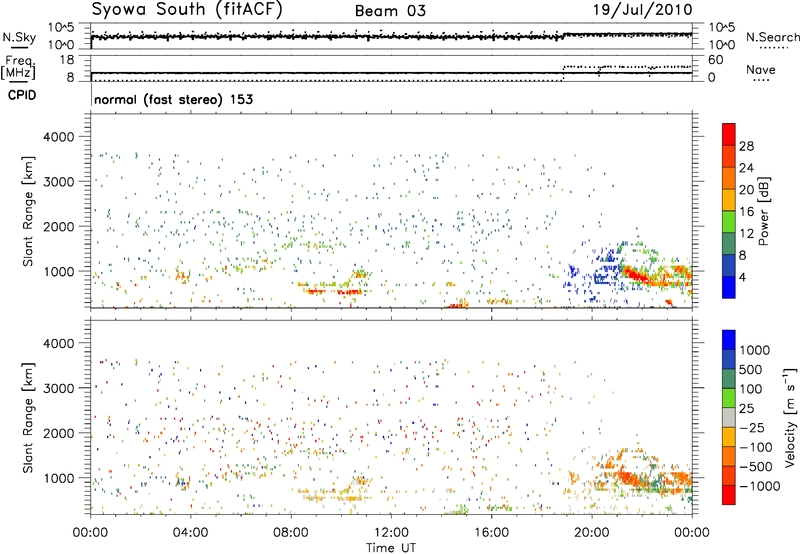
Task: Click the "Power [dB]" color bar title
Action: tap(763, 211)
